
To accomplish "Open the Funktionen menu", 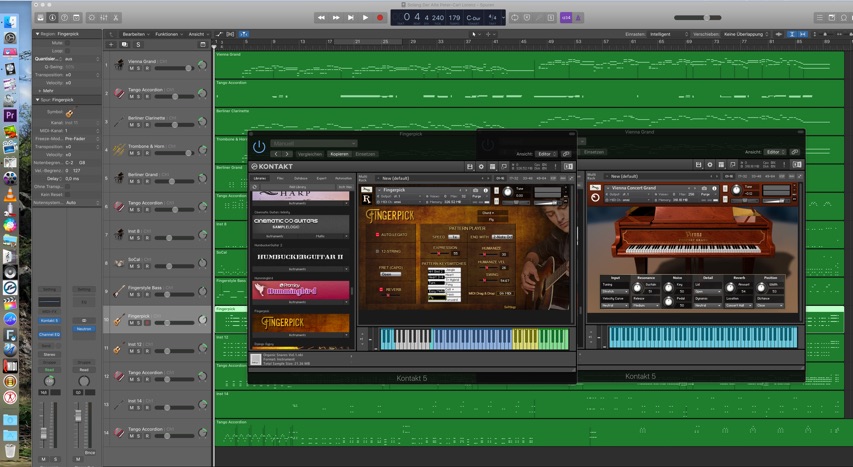I will 169,34.
